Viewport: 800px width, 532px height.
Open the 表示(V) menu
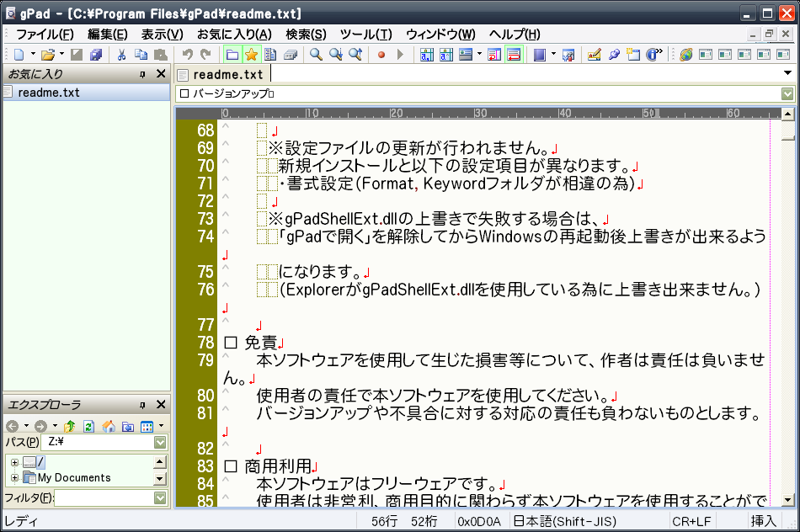coord(163,35)
